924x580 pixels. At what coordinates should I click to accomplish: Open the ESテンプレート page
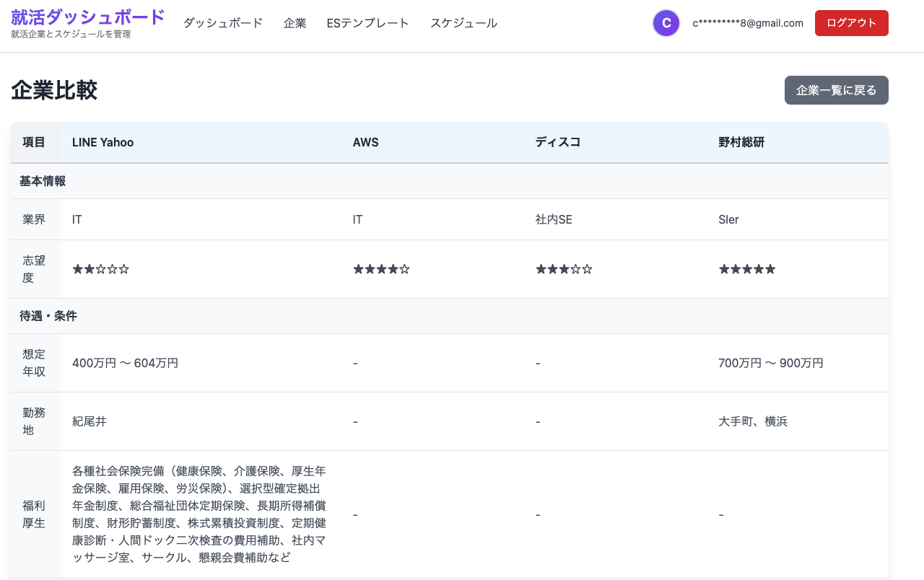(x=368, y=23)
